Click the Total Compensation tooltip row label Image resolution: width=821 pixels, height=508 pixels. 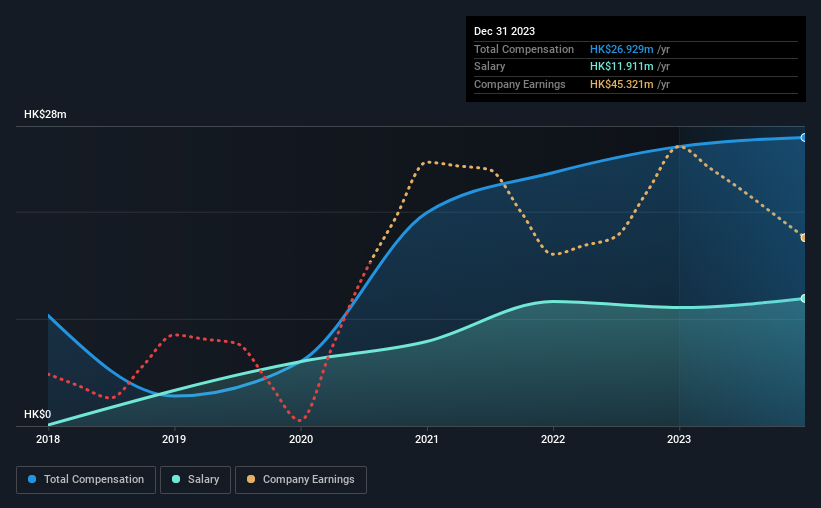coord(524,49)
